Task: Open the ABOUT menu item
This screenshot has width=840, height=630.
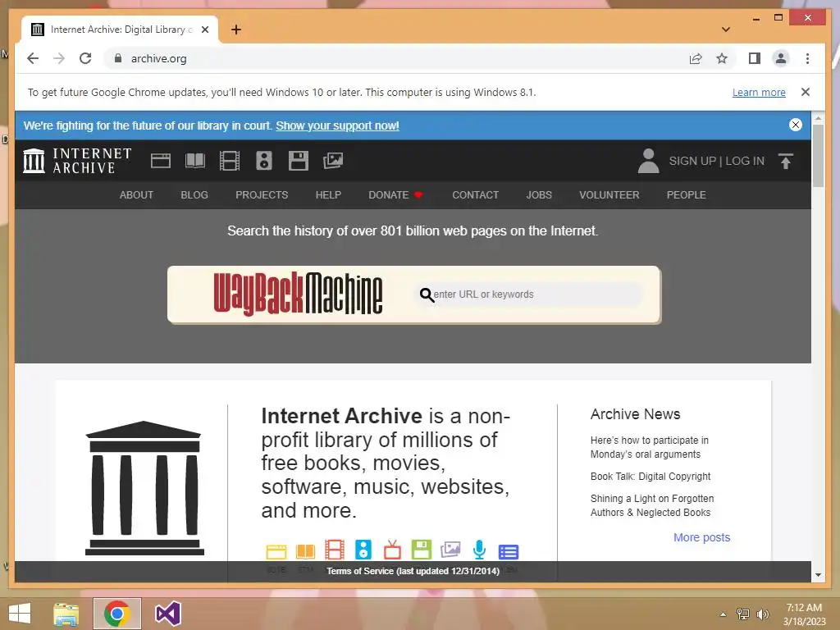Action: point(136,195)
